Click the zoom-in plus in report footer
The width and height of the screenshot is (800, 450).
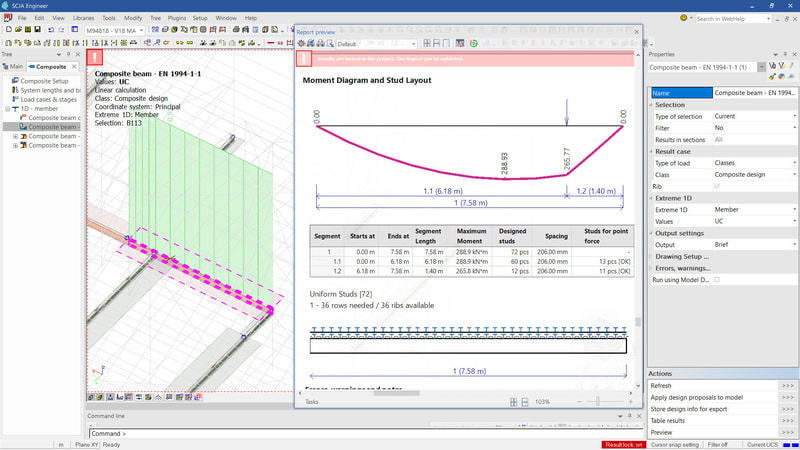(631, 402)
